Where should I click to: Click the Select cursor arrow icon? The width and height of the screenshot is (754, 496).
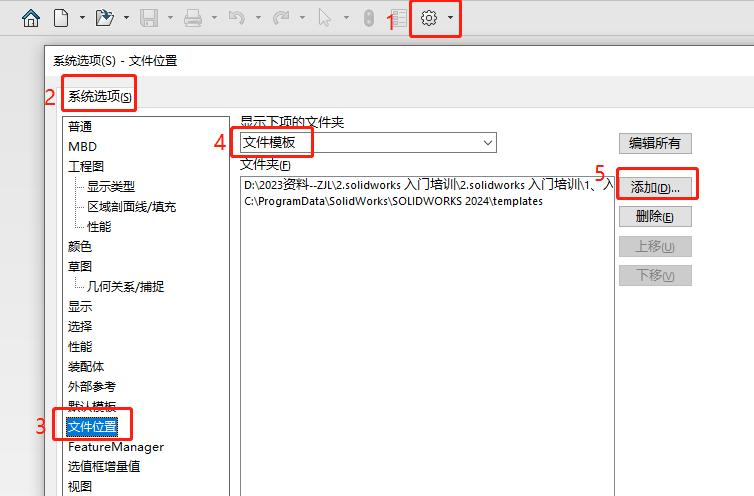(324, 18)
